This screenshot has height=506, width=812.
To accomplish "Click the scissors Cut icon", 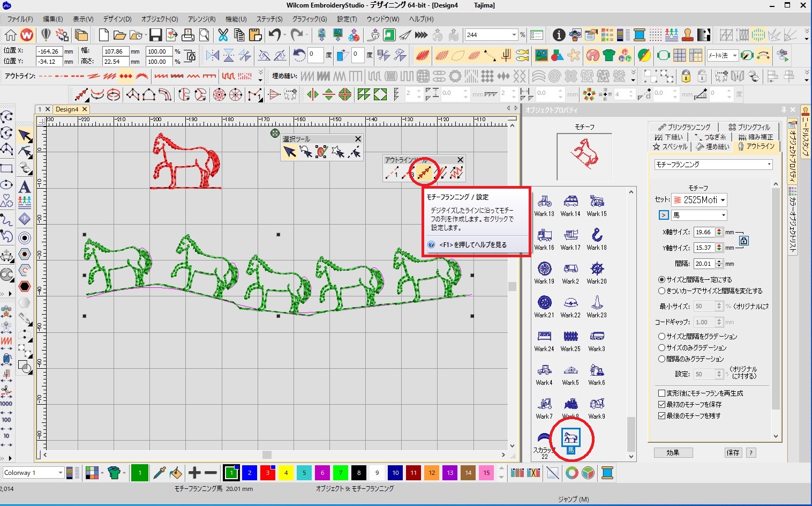I will (x=223, y=35).
